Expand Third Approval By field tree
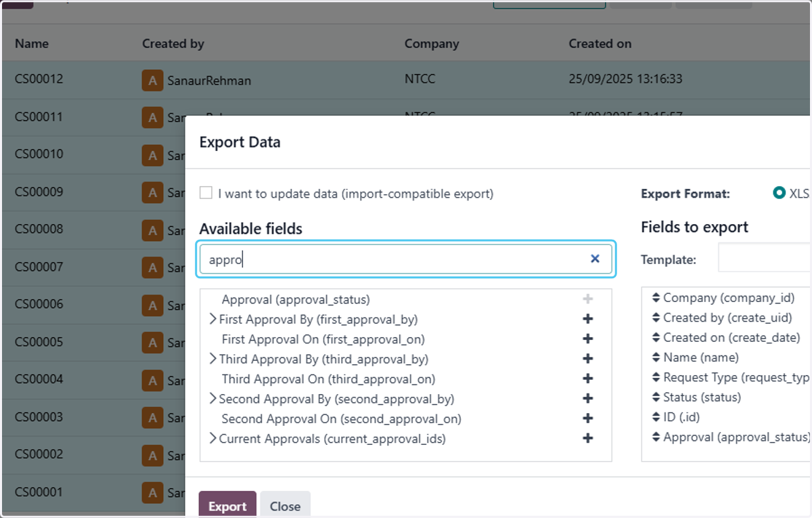 (x=212, y=359)
